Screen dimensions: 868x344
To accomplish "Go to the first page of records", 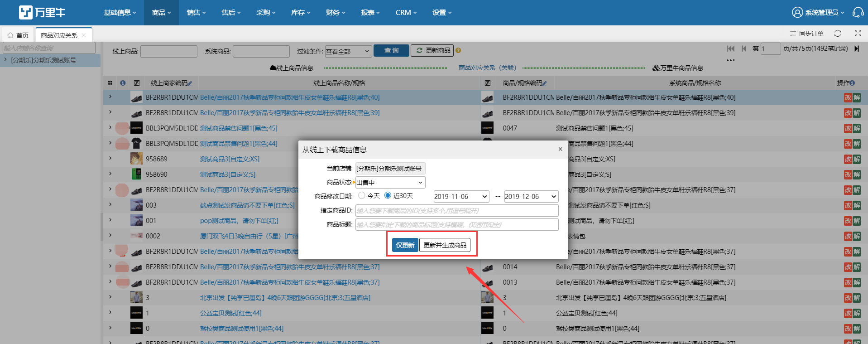I will 731,48.
